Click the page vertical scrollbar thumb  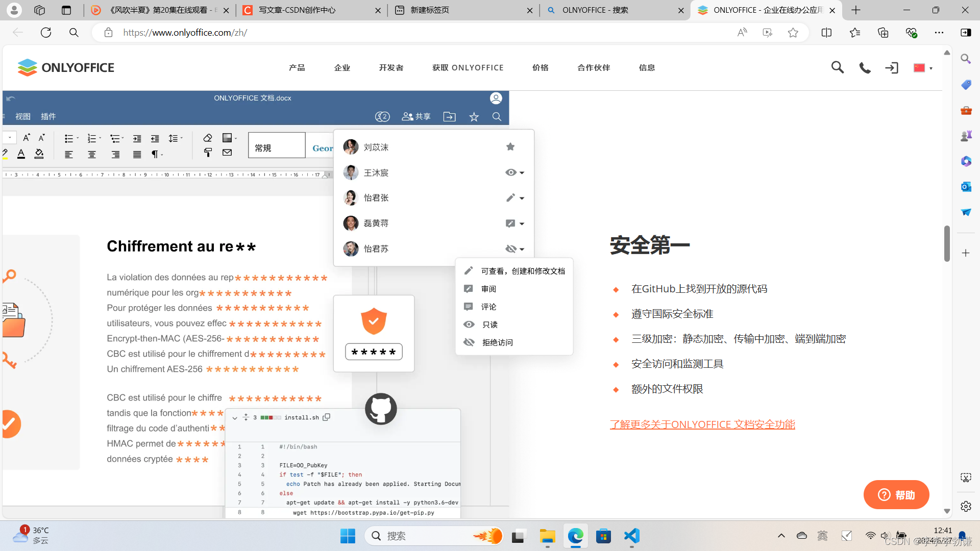coord(947,243)
